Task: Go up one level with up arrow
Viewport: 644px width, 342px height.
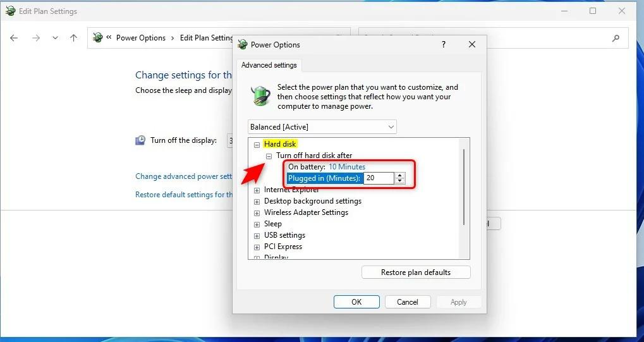Action: [73, 38]
